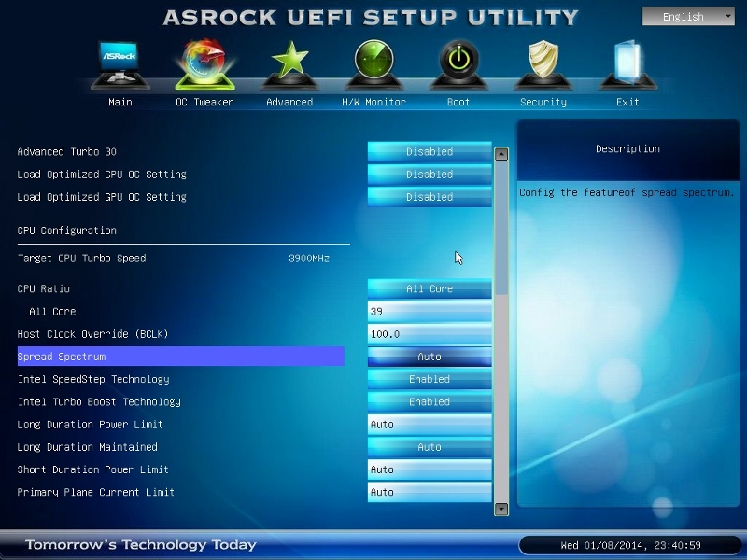Select Intel Turbo Boost Technology label
This screenshot has height=560, width=747.
point(99,401)
